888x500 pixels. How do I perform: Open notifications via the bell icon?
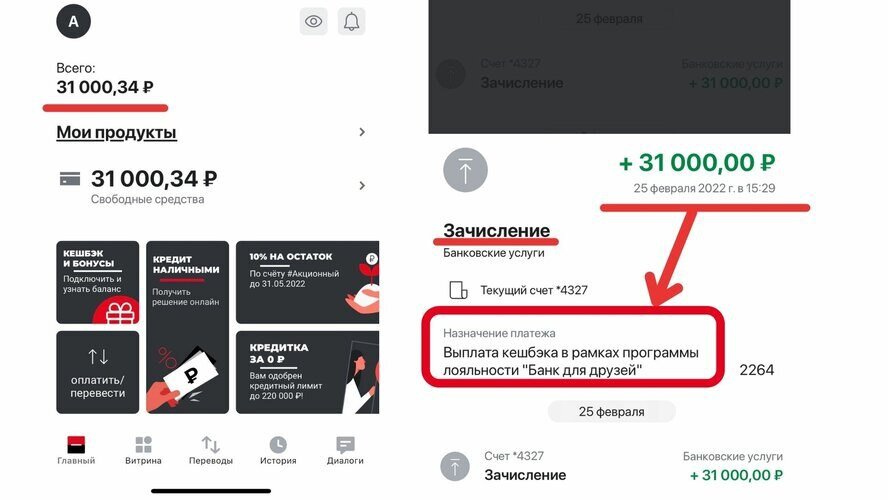tap(352, 22)
